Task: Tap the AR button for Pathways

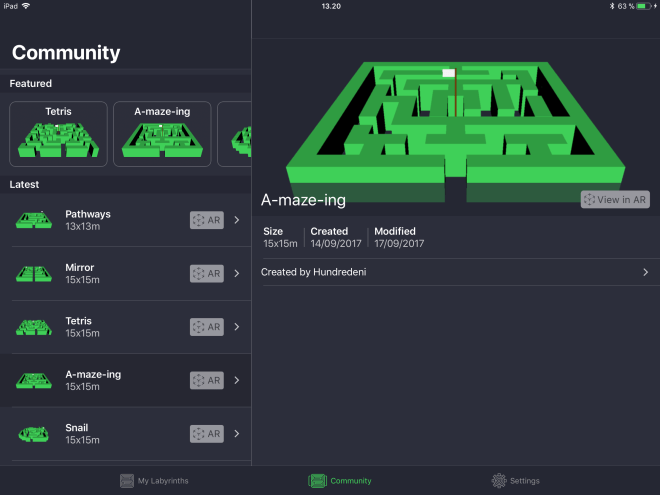Action: (207, 220)
